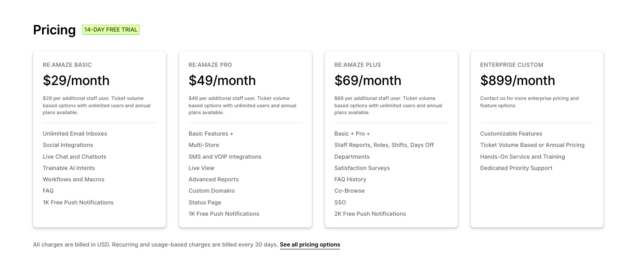Click the Trainable AI Intents feature
The height and width of the screenshot is (272, 644).
(x=69, y=168)
